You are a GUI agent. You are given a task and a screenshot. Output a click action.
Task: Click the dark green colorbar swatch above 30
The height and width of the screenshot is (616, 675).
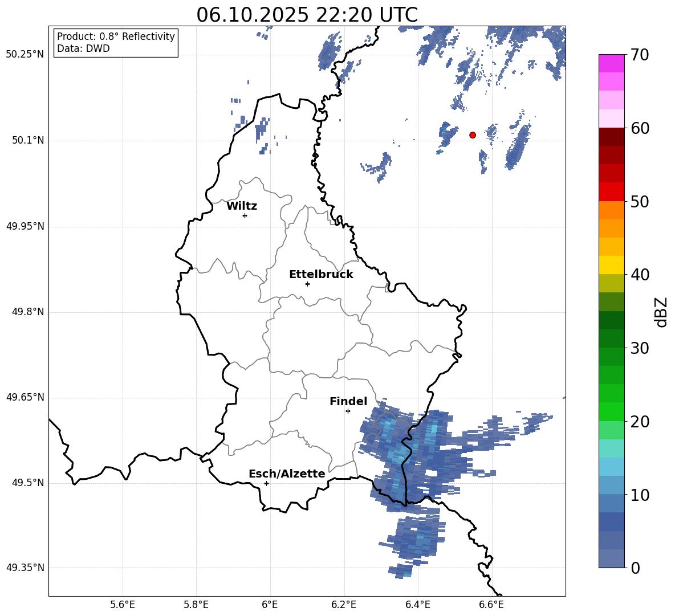point(611,338)
